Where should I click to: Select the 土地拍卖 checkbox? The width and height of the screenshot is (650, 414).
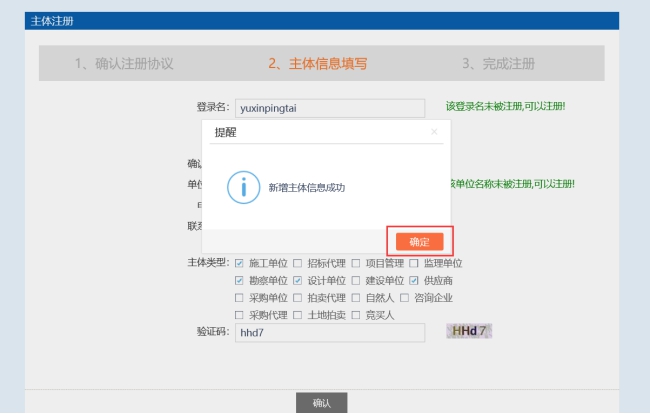coord(297,314)
